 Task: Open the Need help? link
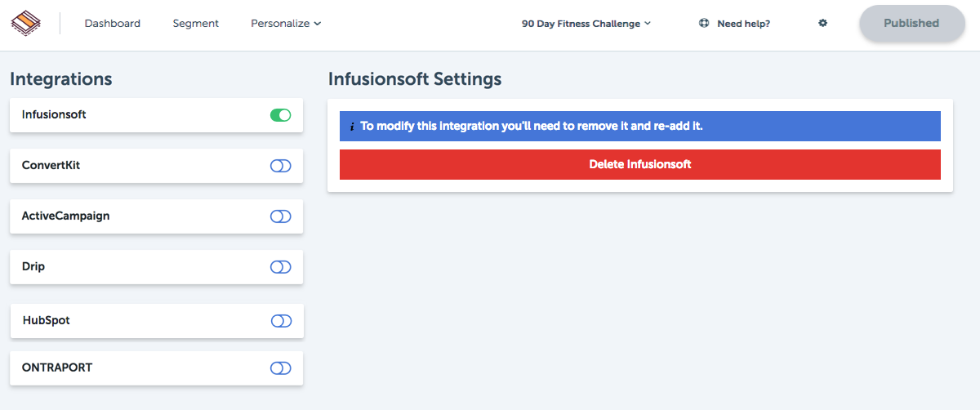click(743, 24)
